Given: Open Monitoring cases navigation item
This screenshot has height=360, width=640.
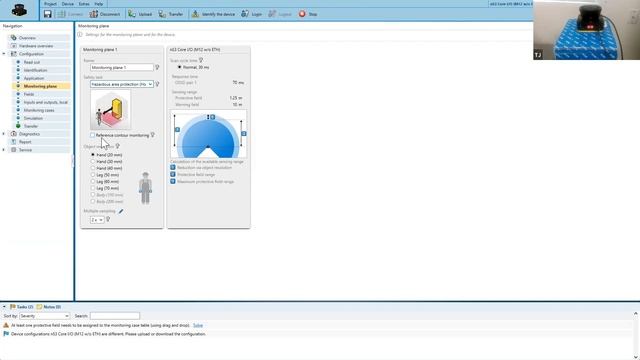Looking at the screenshot, I should coord(39,110).
